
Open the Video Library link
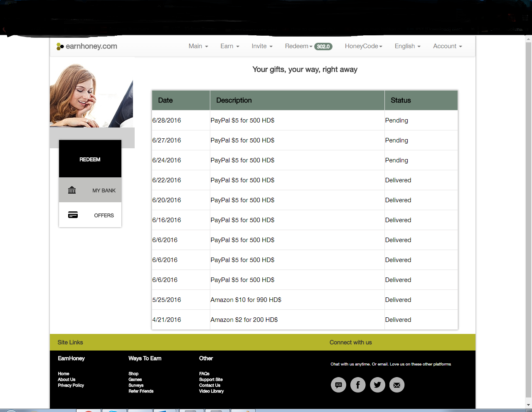(211, 391)
